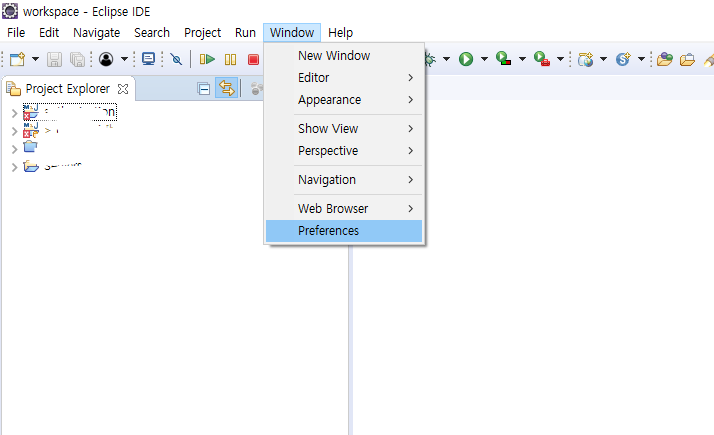The height and width of the screenshot is (435, 714).
Task: Click the Open Console monitor icon
Action: [x=148, y=59]
